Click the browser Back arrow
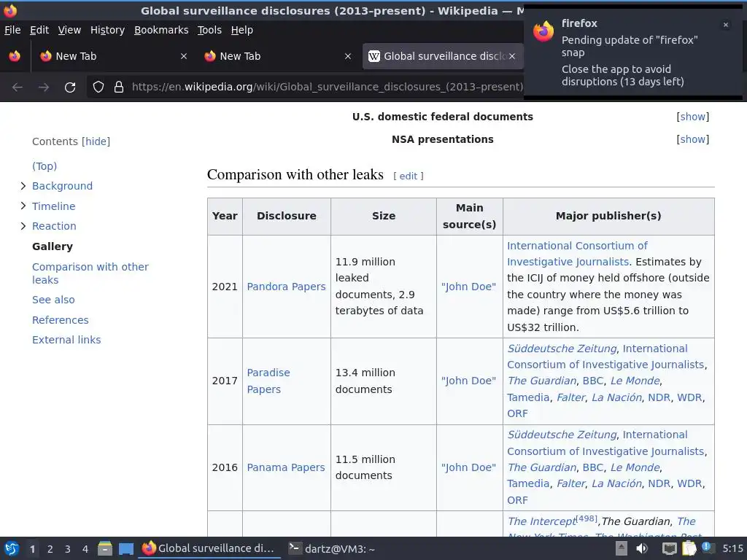Screen dimensions: 747x560 point(18,87)
